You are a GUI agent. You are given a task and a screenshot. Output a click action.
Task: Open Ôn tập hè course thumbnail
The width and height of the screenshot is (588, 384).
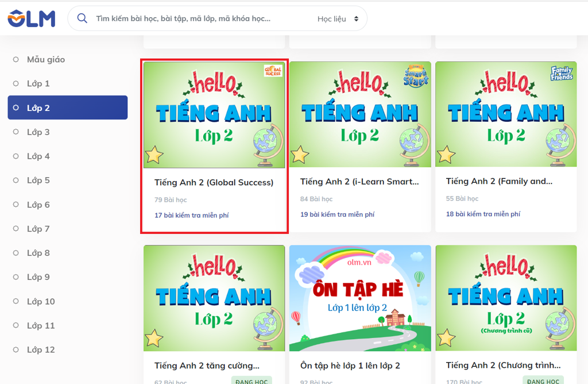point(360,298)
